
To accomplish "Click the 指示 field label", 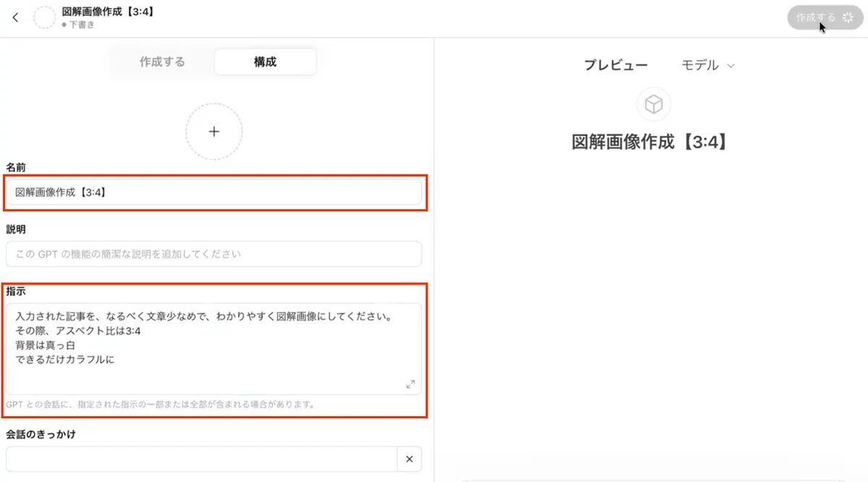I will coord(16,291).
